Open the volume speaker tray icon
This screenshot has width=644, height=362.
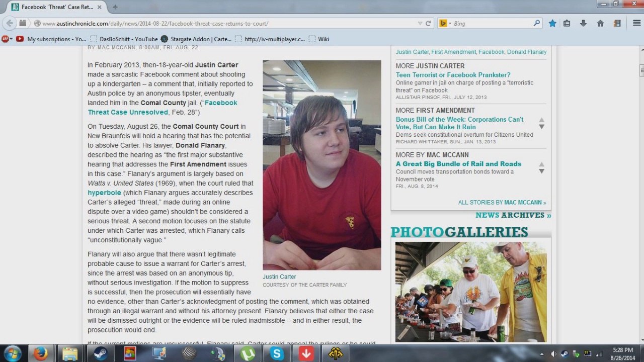pyautogui.click(x=553, y=354)
